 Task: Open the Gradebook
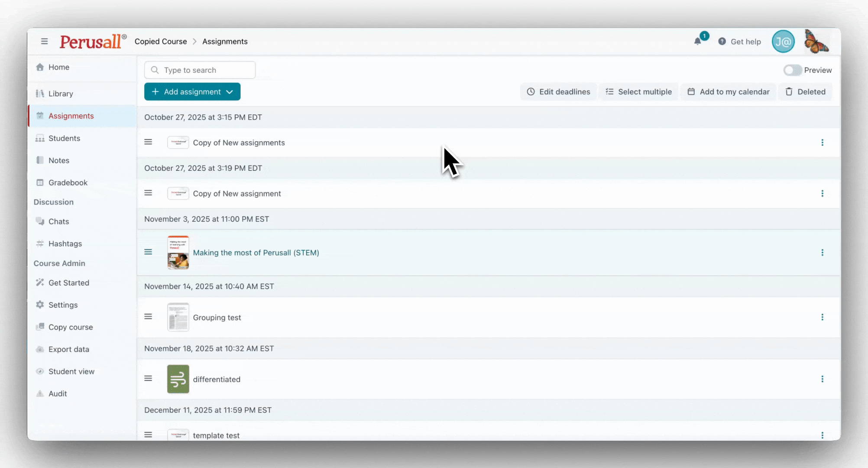[68, 182]
